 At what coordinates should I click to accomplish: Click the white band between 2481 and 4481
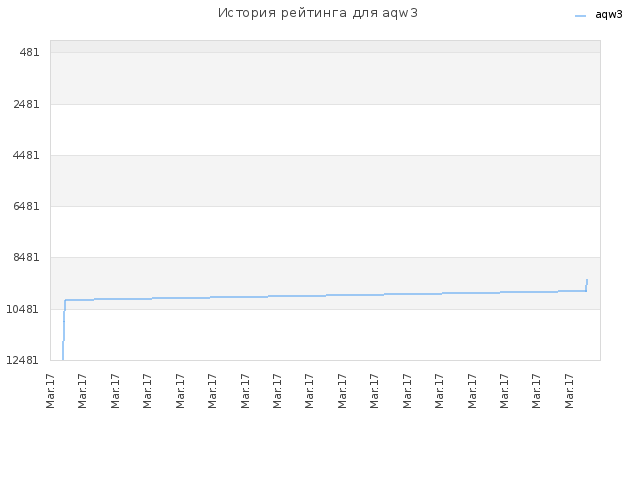click(x=325, y=130)
